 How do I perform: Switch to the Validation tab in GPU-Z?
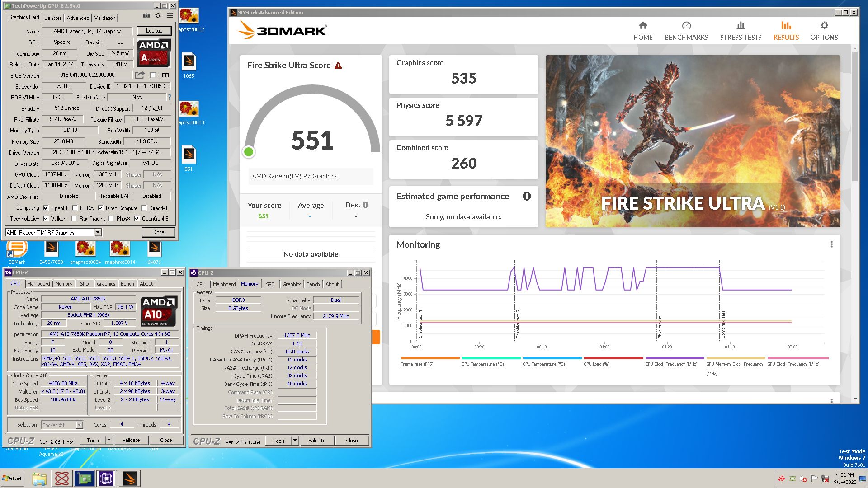point(105,18)
